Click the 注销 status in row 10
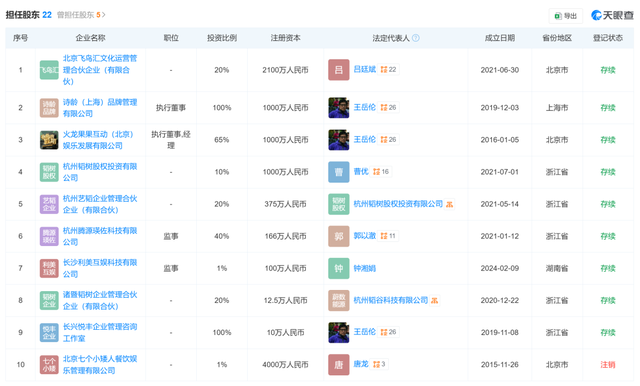Screen dimensions: 640x386 click(608, 364)
